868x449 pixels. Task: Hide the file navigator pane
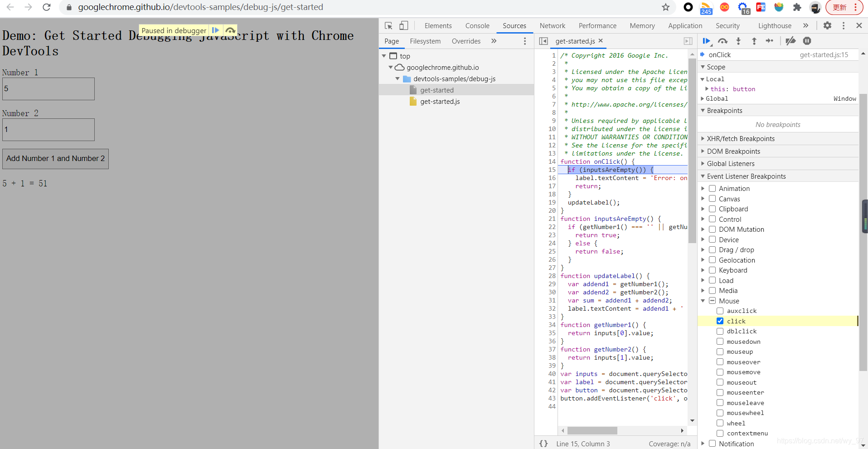click(543, 41)
